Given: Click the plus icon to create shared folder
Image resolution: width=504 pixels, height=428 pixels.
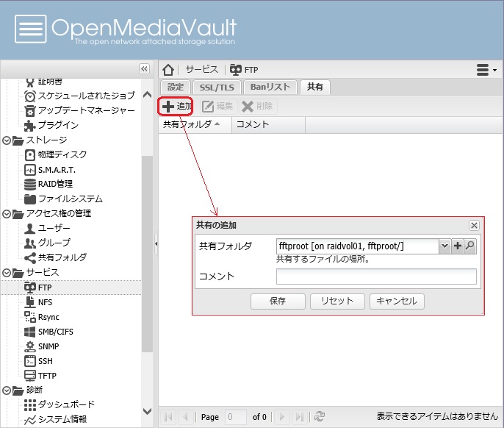Looking at the screenshot, I should [x=458, y=246].
